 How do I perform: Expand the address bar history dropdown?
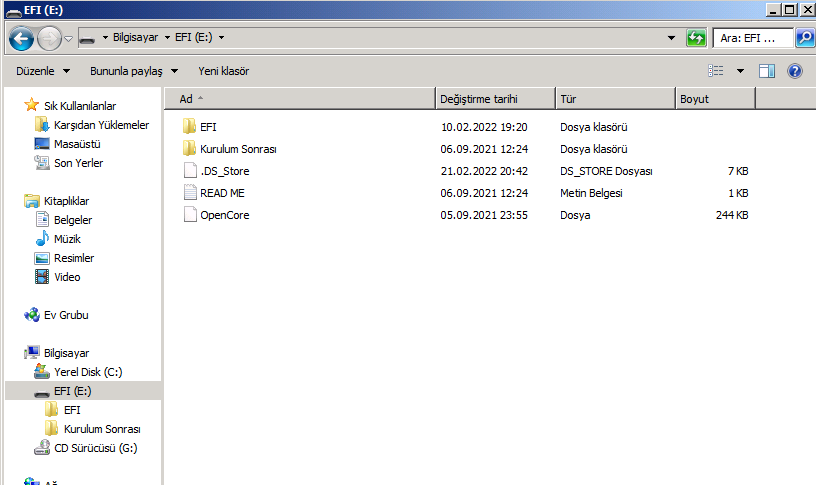pos(671,38)
